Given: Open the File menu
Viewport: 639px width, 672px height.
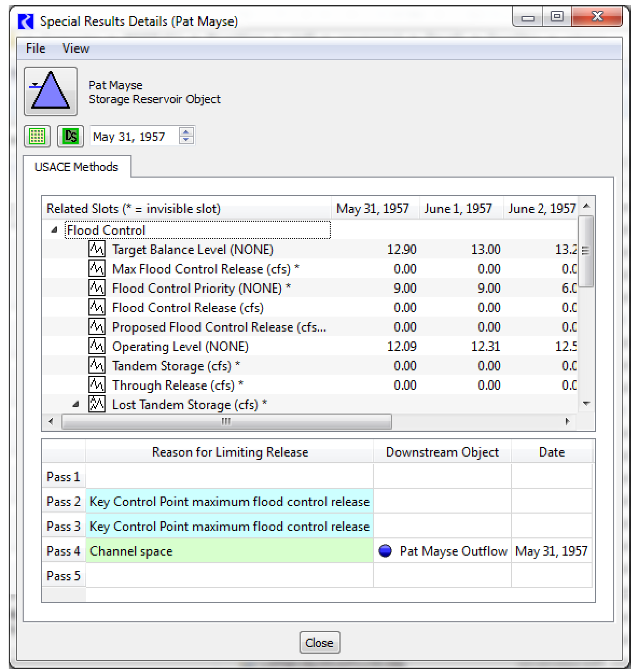Looking at the screenshot, I should pos(35,48).
